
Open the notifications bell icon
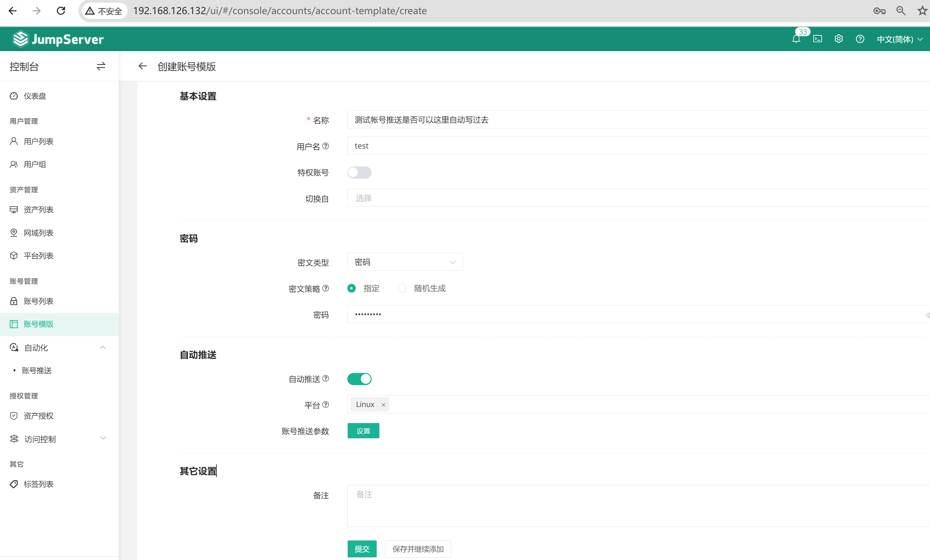tap(796, 39)
